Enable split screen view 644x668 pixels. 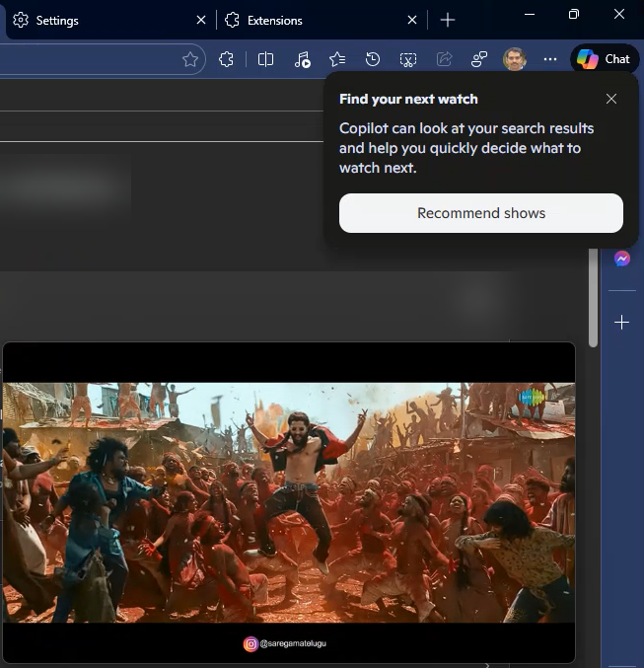265,59
